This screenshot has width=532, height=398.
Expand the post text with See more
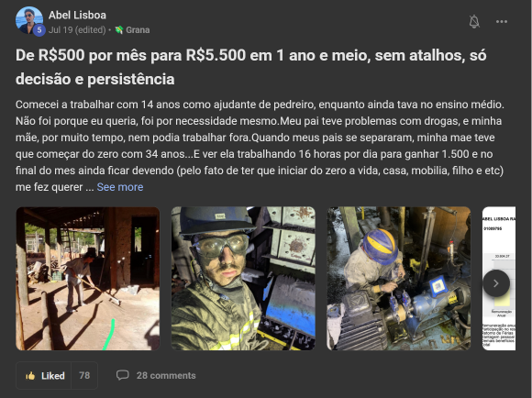point(120,187)
